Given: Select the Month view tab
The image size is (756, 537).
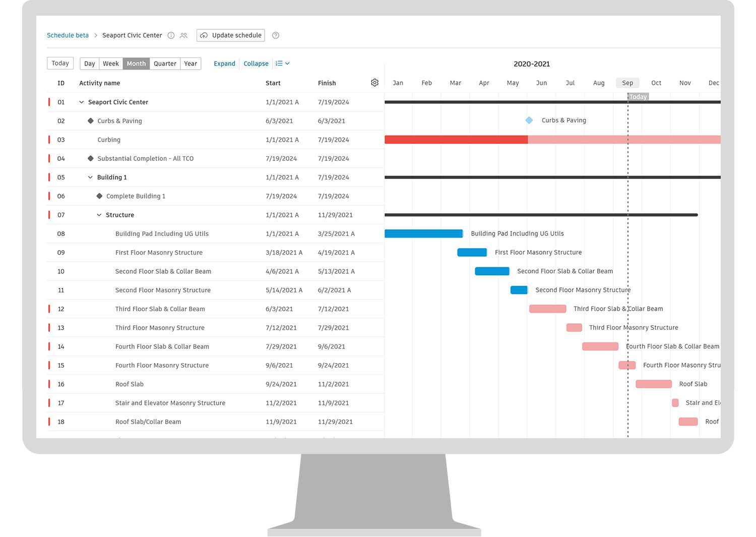Looking at the screenshot, I should (136, 63).
